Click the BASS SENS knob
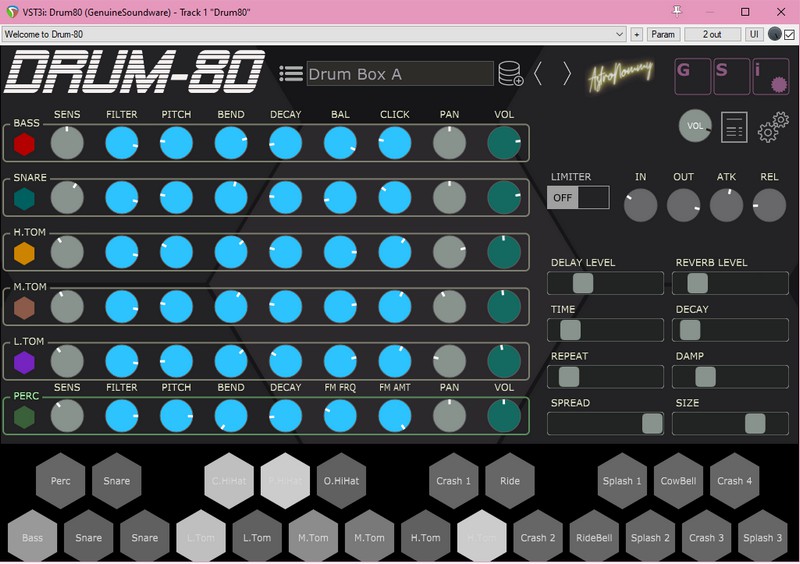The height and width of the screenshot is (564, 800). tap(67, 143)
